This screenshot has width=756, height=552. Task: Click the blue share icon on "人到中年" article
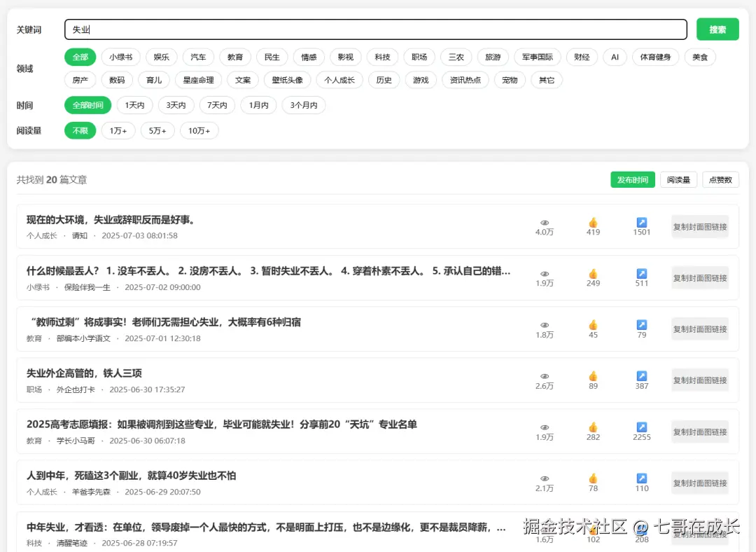tap(642, 478)
